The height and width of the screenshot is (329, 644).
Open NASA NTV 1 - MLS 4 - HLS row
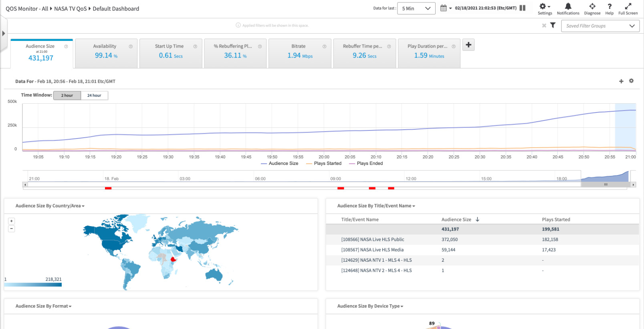(x=482, y=260)
